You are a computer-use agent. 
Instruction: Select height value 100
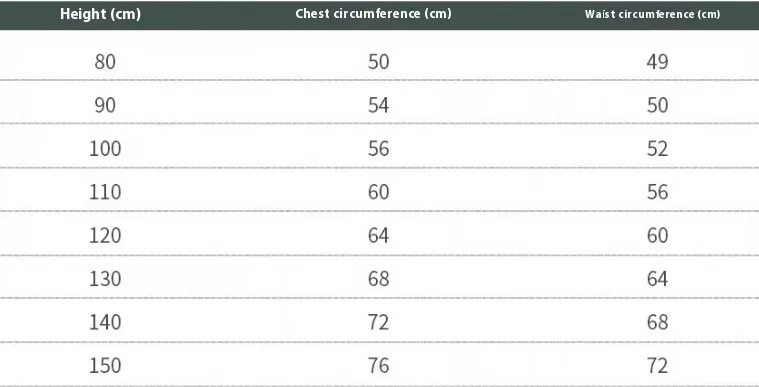105,148
